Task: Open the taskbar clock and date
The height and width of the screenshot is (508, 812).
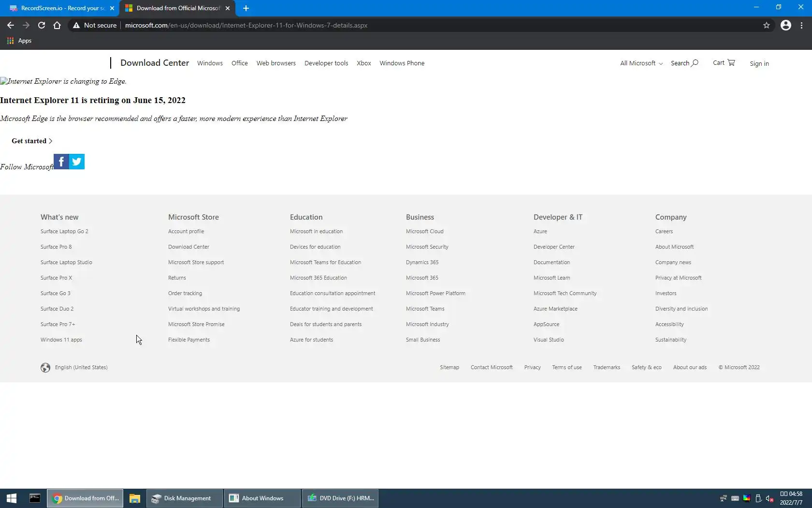Action: coord(791,498)
